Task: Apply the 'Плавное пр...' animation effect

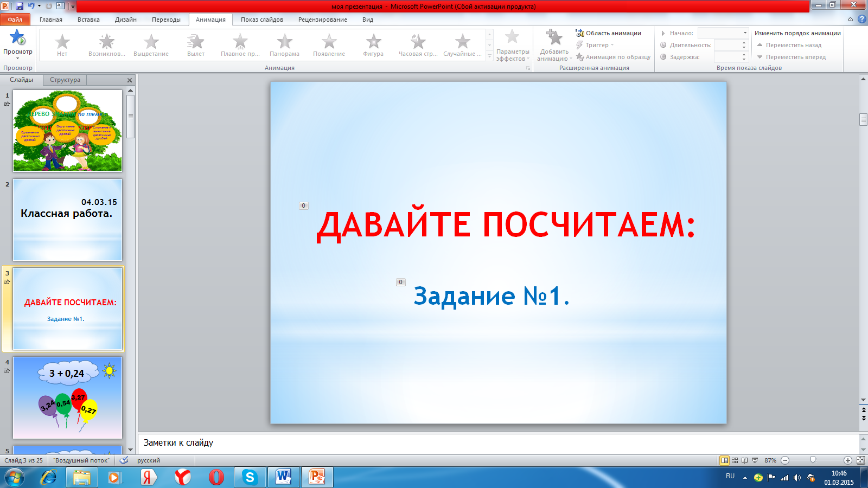Action: (240, 44)
